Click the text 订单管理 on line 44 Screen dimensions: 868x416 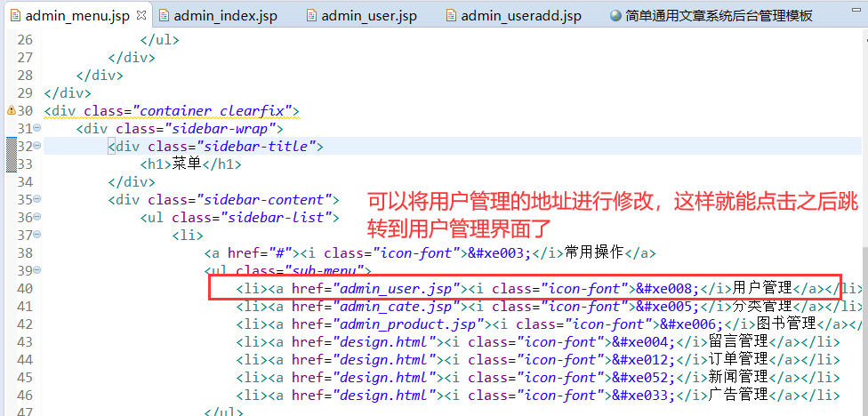click(738, 360)
